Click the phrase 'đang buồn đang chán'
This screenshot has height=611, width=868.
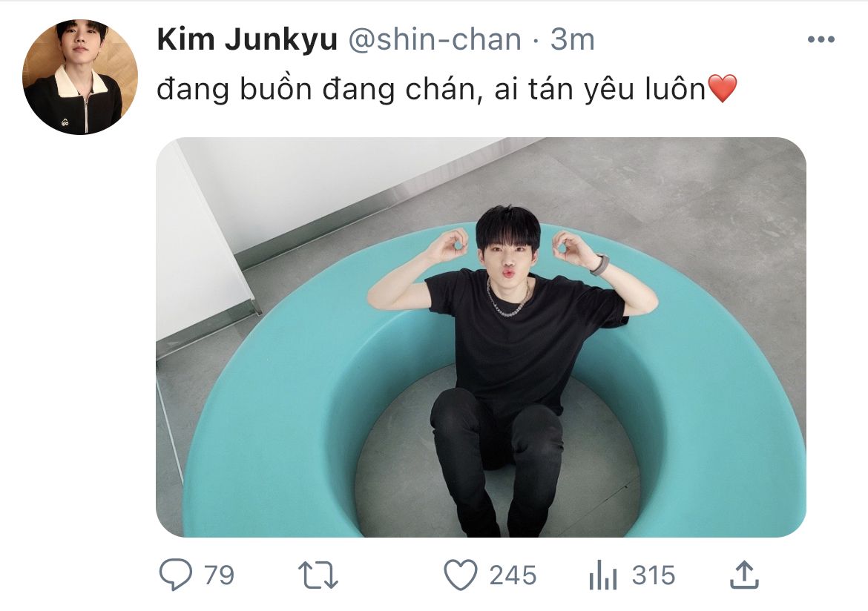(317, 89)
